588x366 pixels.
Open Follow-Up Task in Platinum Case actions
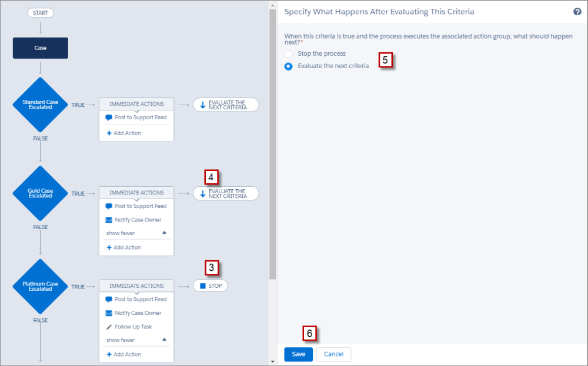pyautogui.click(x=133, y=327)
